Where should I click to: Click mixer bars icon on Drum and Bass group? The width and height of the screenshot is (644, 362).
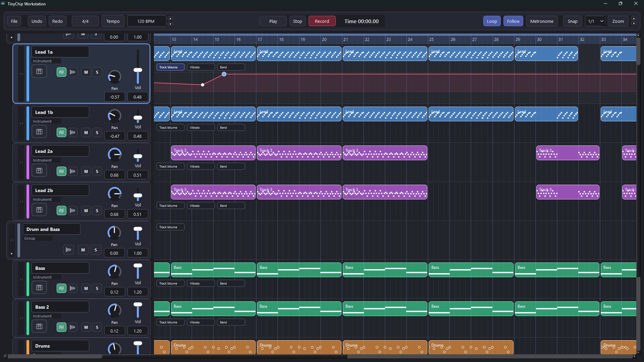click(68, 250)
